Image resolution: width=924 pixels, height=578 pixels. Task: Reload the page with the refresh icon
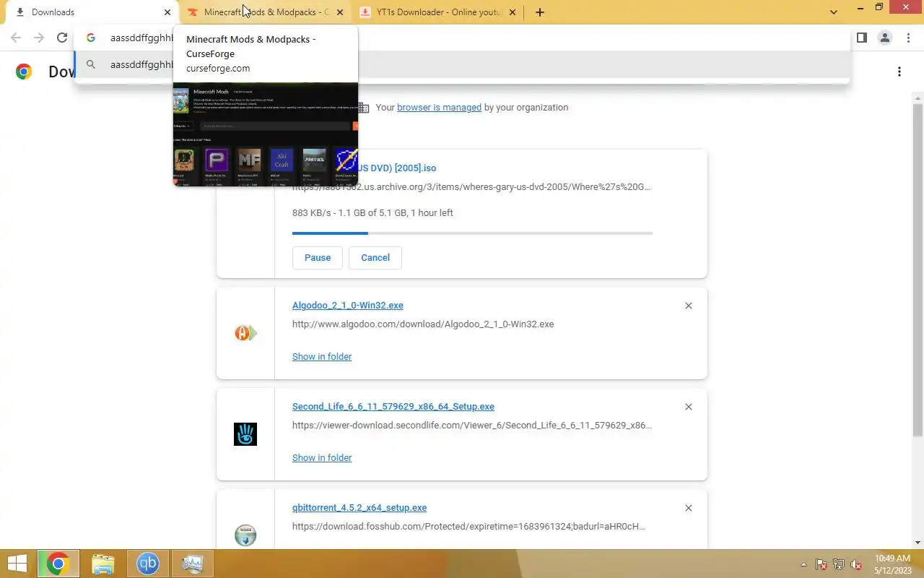(x=62, y=38)
